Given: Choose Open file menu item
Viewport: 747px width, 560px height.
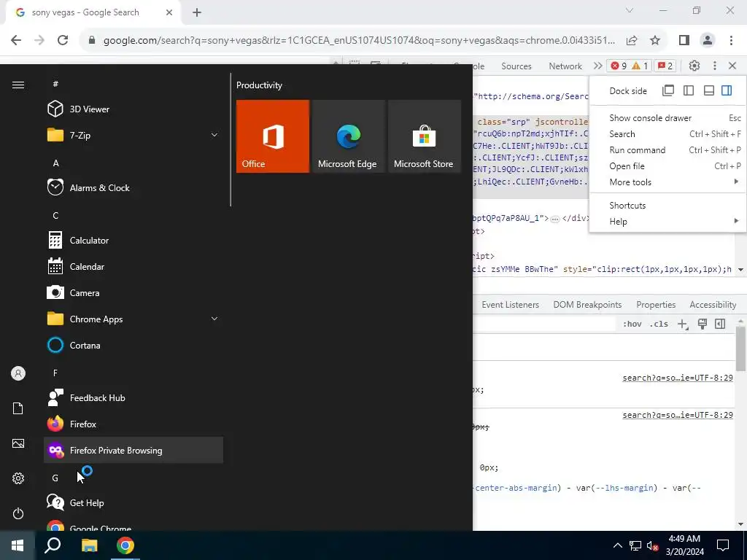Looking at the screenshot, I should tap(668, 166).
